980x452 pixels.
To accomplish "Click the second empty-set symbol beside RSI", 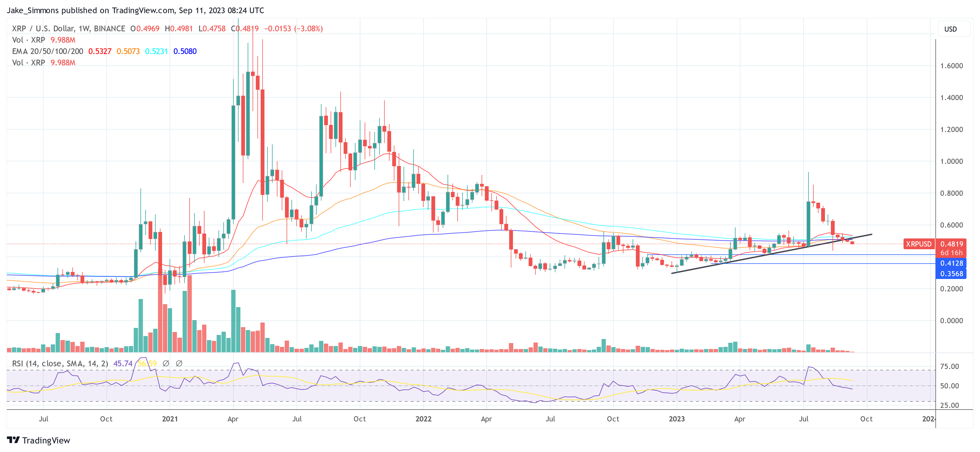I will pyautogui.click(x=179, y=364).
